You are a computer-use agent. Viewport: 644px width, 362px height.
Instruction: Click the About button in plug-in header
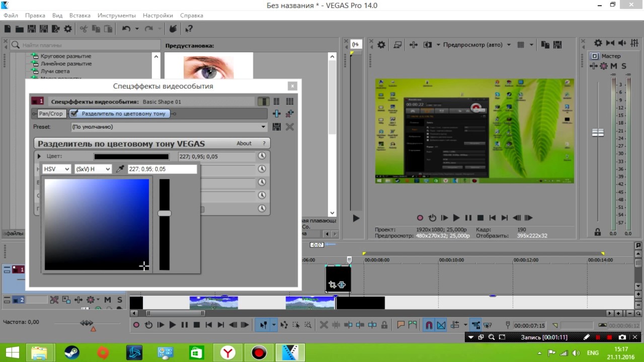click(244, 143)
